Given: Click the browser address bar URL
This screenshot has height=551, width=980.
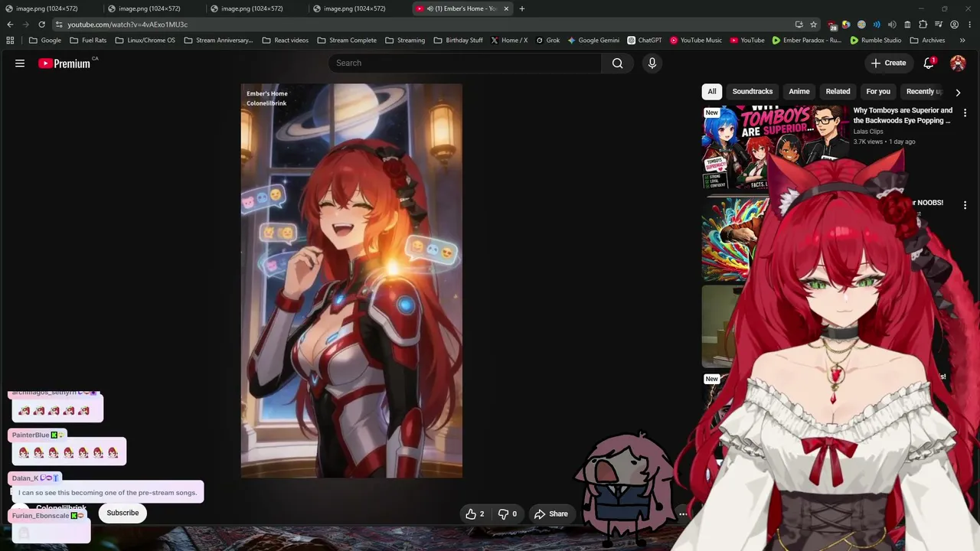Looking at the screenshot, I should (127, 24).
